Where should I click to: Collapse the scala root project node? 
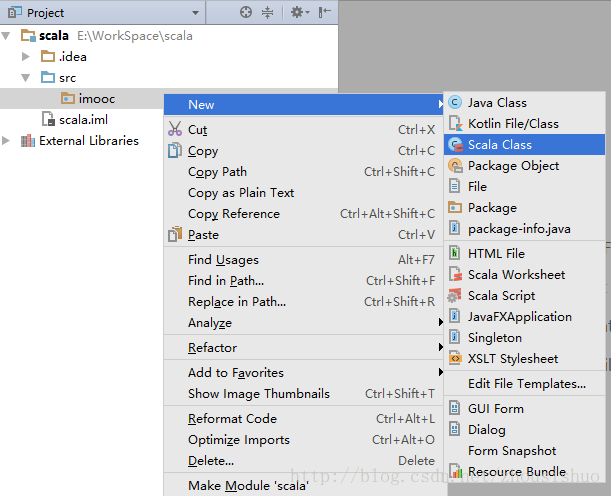point(6,36)
